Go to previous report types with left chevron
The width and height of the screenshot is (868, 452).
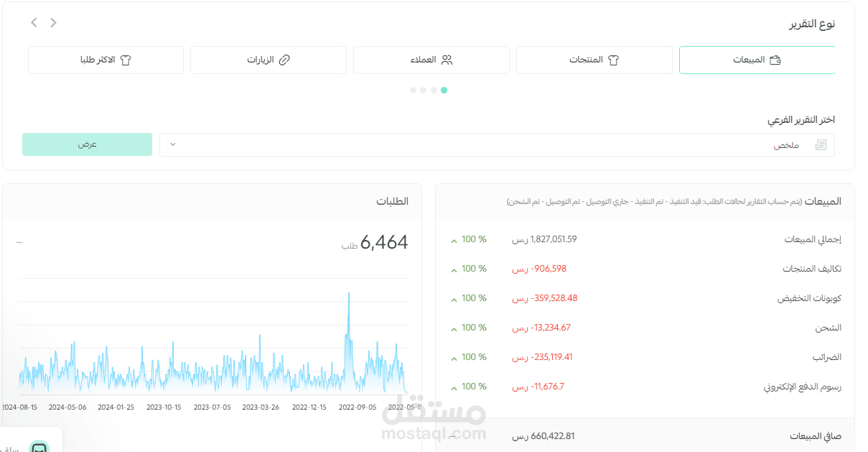(34, 22)
